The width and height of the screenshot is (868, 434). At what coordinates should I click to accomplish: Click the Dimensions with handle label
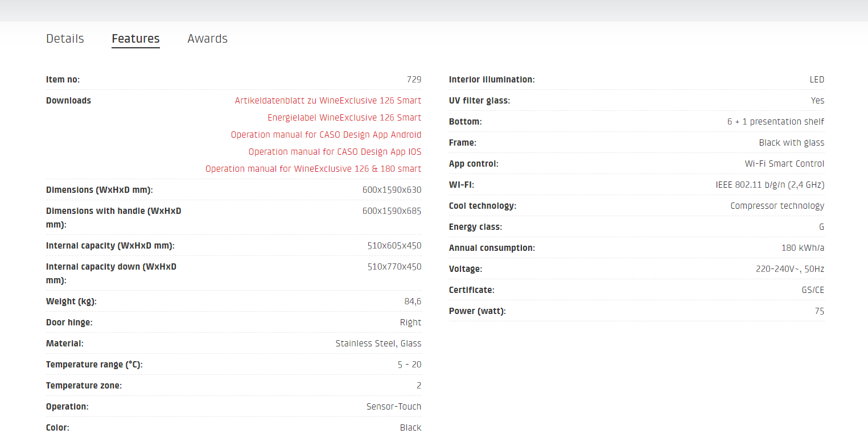click(114, 218)
